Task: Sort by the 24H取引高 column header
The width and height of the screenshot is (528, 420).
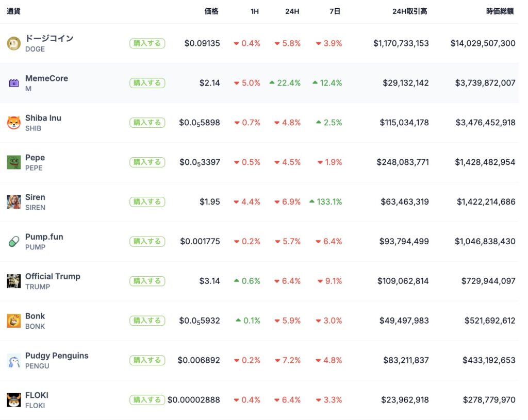Action: coord(409,11)
